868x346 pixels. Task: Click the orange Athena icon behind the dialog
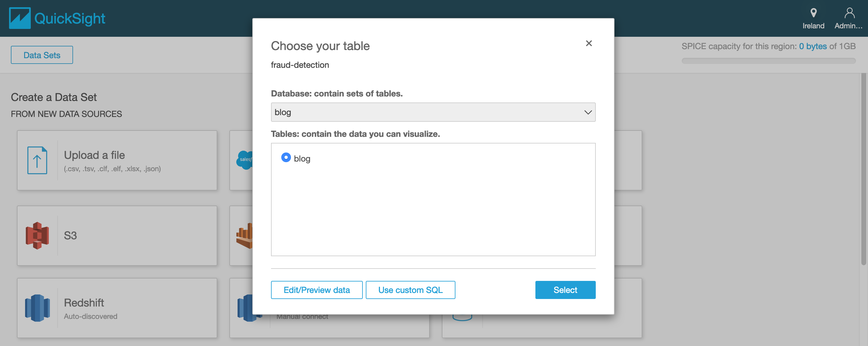pos(245,236)
